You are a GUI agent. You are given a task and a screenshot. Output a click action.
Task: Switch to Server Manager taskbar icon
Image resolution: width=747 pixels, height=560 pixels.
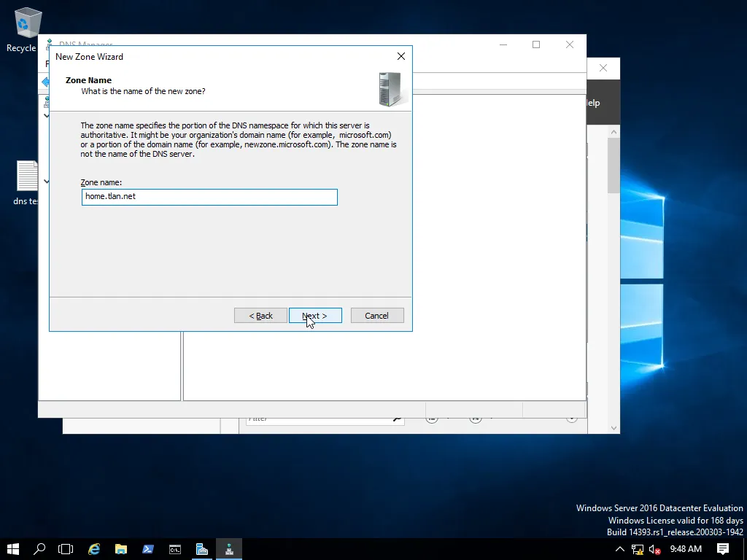click(202, 549)
